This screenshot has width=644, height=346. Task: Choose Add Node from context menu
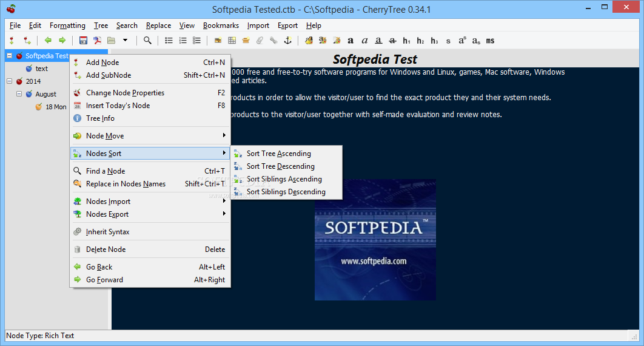[150, 63]
